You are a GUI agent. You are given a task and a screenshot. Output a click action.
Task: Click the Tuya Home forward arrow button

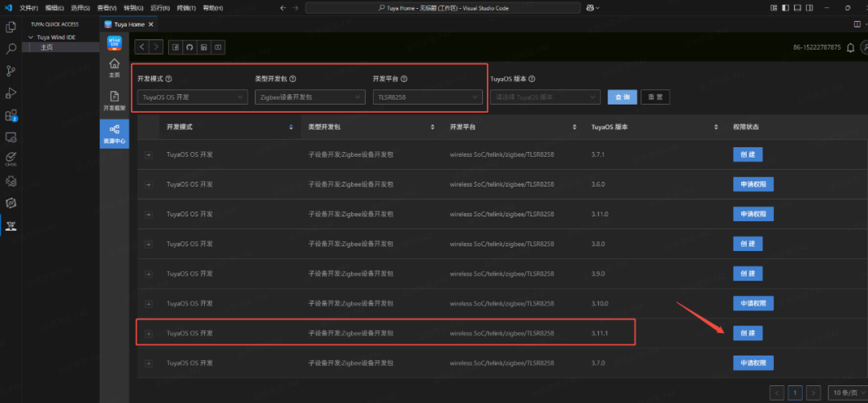(157, 47)
